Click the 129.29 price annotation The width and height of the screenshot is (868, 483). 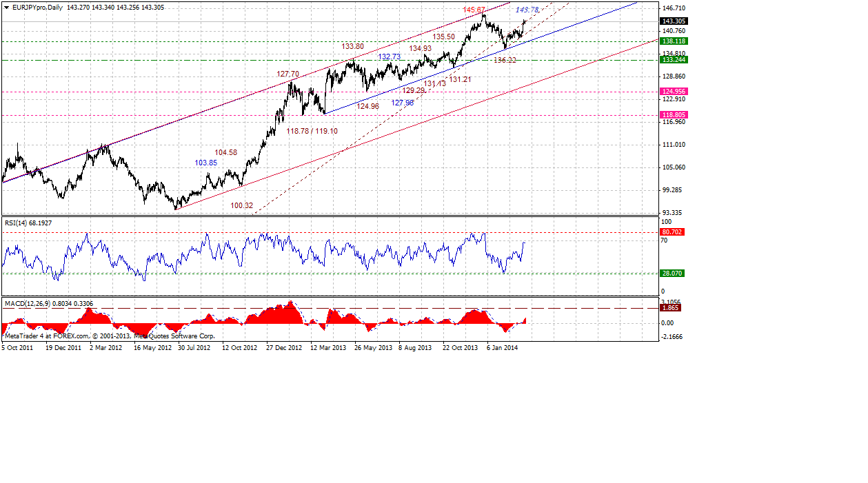point(414,90)
